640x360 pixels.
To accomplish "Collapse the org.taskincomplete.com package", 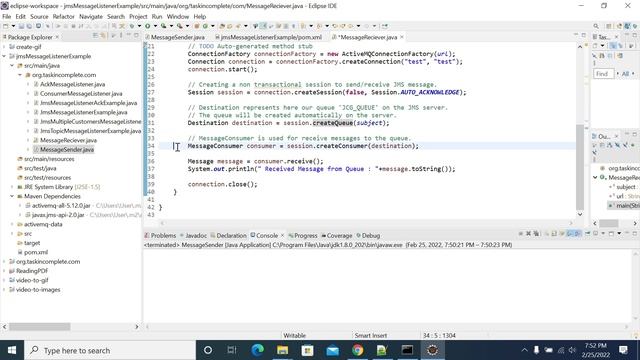I will tap(20, 75).
